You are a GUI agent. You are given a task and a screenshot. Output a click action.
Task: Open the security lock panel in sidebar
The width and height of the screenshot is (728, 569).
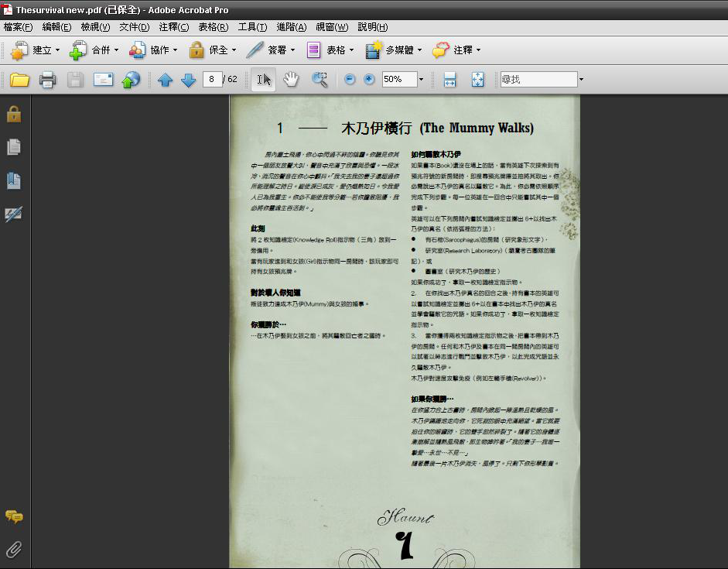[x=14, y=114]
